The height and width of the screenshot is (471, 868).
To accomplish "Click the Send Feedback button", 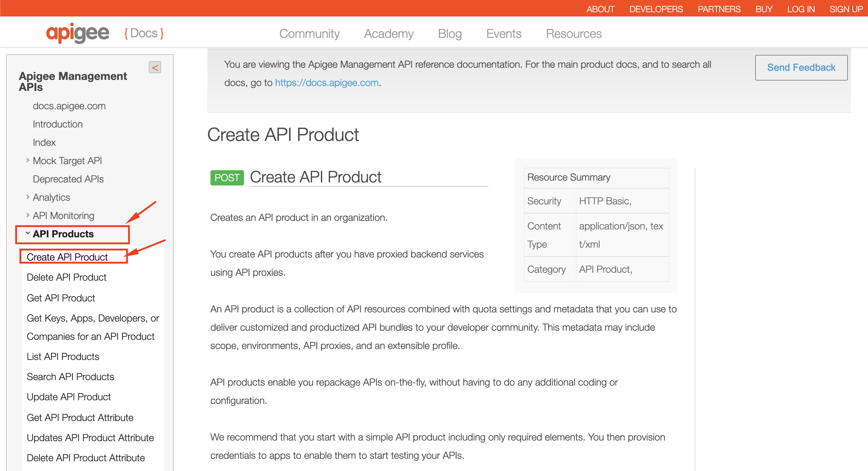I will 801,67.
